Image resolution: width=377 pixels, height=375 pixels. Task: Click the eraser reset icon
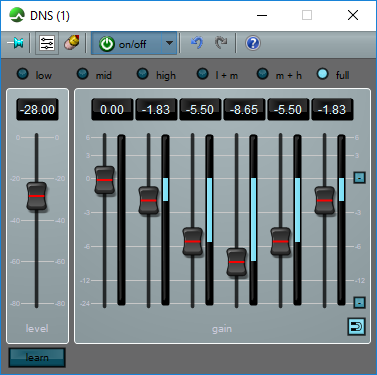[72, 43]
